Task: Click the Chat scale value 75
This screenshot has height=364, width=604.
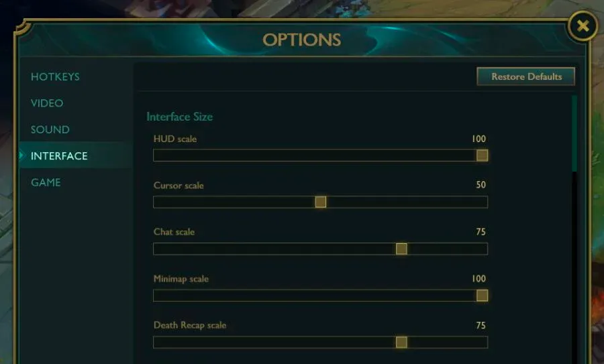Action: 481,232
